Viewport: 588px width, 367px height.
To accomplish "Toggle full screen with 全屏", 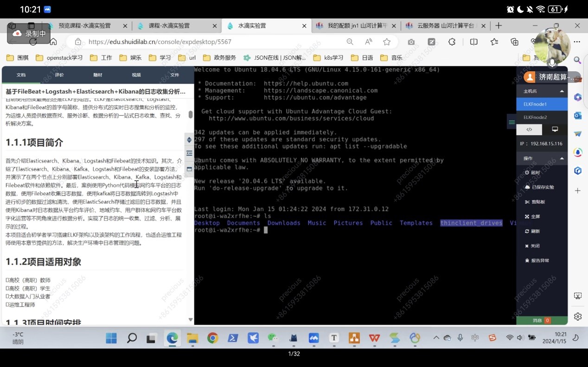I will tap(532, 216).
